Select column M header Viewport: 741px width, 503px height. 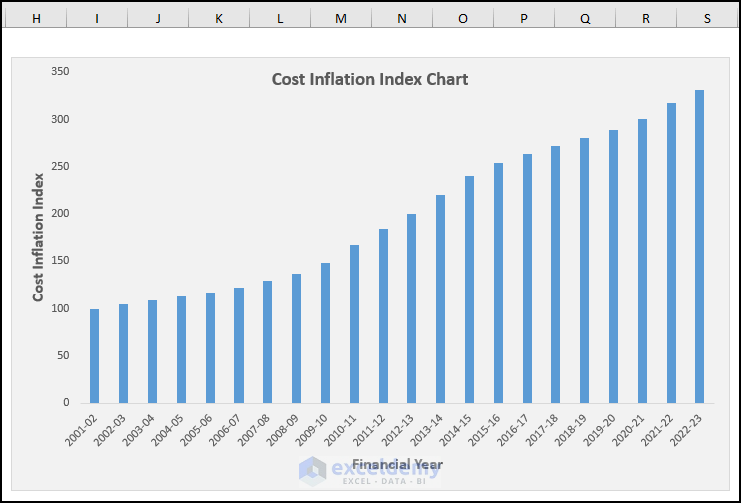point(341,18)
